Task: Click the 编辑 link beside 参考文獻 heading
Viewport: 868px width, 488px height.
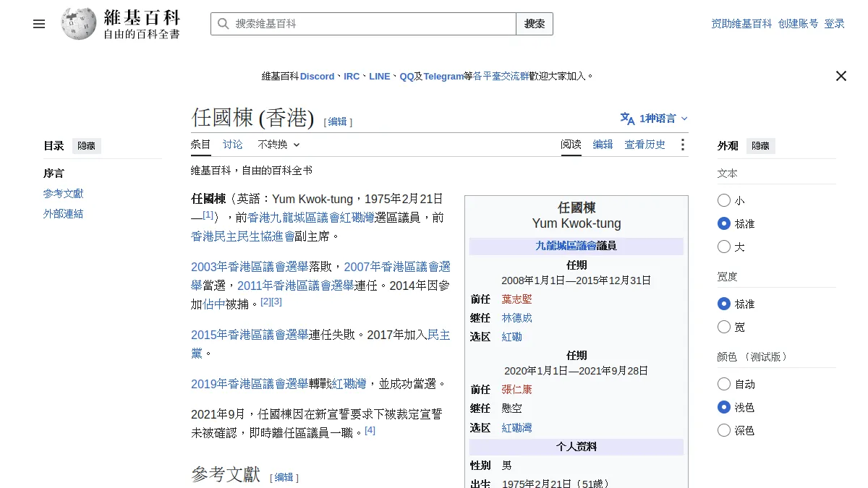Action: click(x=284, y=478)
